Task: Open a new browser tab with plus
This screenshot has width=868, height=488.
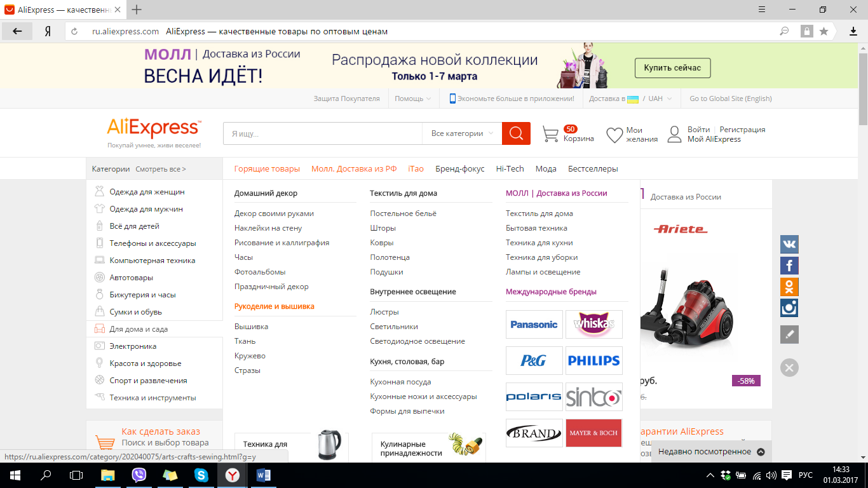Action: [x=137, y=10]
